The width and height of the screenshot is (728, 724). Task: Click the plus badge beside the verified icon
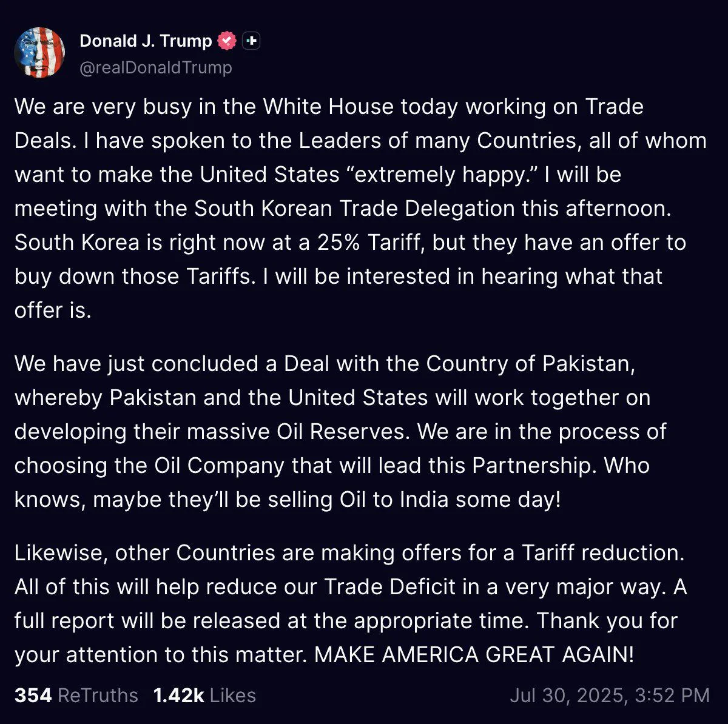pos(251,41)
